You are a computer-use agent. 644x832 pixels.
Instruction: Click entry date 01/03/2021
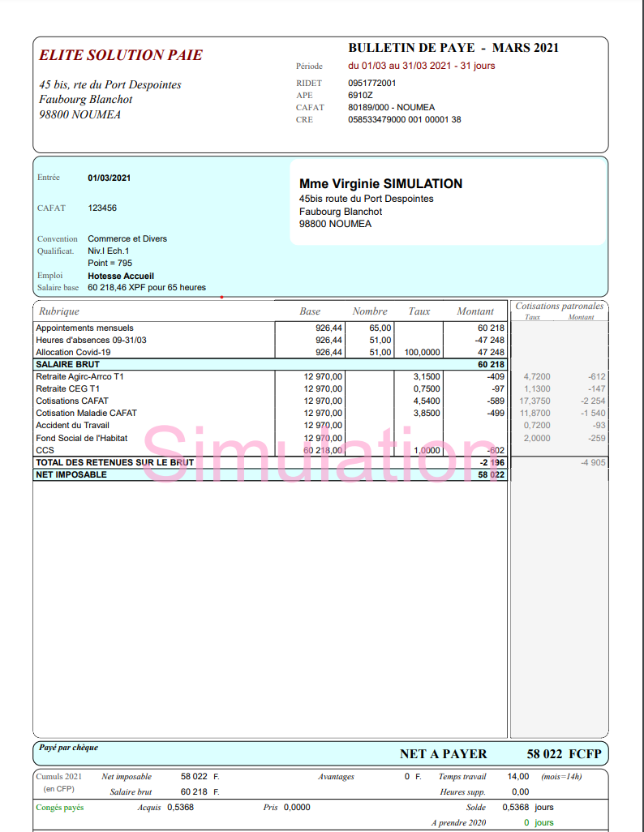click(x=109, y=178)
